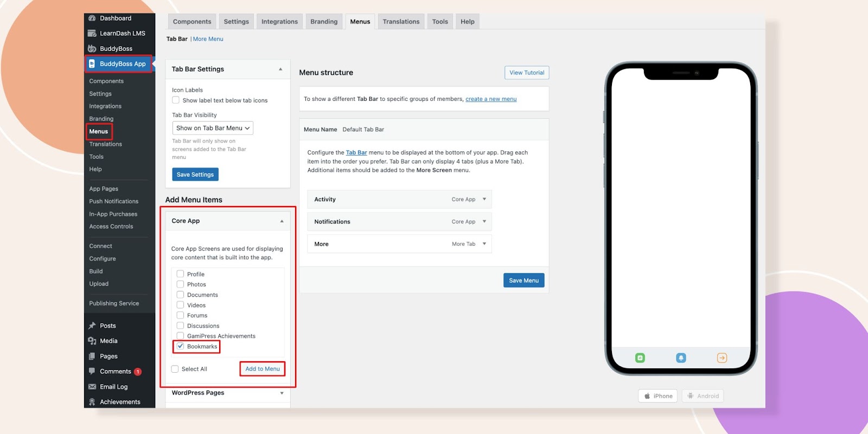This screenshot has height=434, width=868.
Task: Switch to the Branding tab
Action: (324, 22)
